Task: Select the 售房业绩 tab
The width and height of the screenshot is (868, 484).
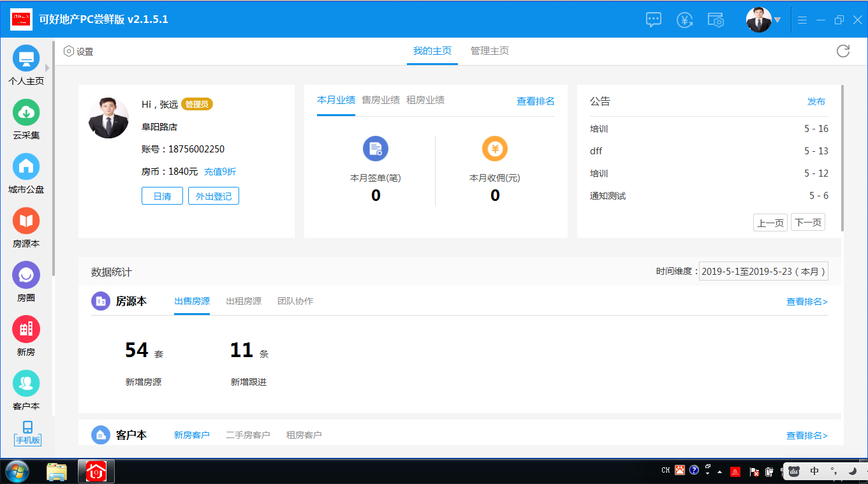Action: 381,100
